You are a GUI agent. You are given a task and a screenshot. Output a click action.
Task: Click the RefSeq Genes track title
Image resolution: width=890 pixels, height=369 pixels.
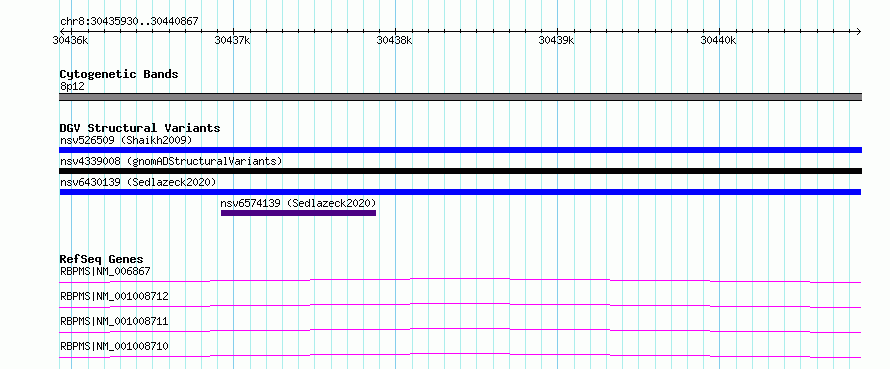tap(102, 260)
